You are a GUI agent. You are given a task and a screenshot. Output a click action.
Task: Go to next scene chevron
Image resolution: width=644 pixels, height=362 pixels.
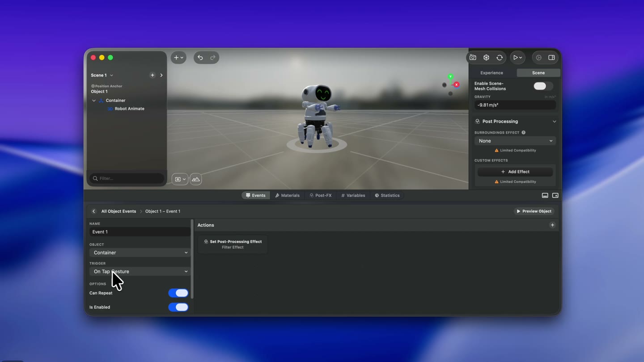[161, 75]
